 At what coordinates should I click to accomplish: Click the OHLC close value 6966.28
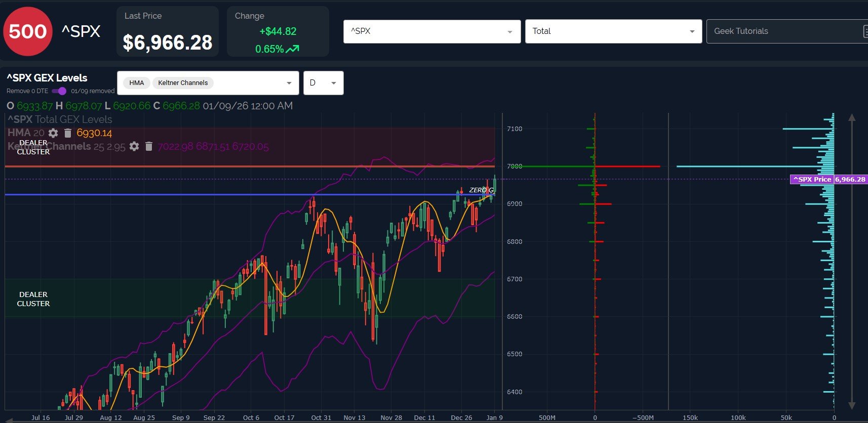coord(181,106)
